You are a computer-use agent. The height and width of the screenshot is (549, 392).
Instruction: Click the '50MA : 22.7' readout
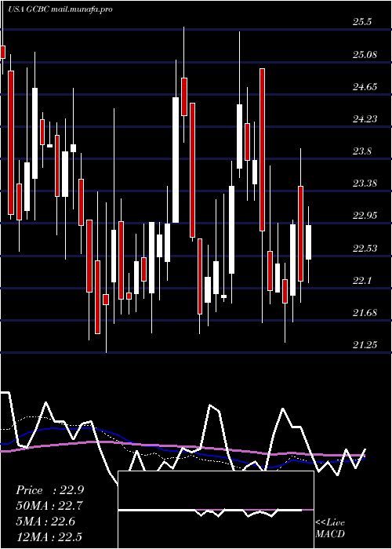(49, 506)
